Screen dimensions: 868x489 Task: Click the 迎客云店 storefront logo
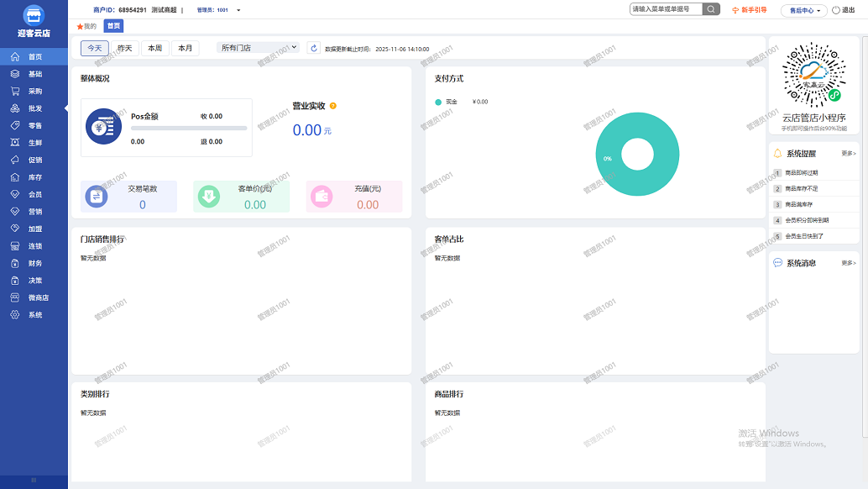coord(34,15)
